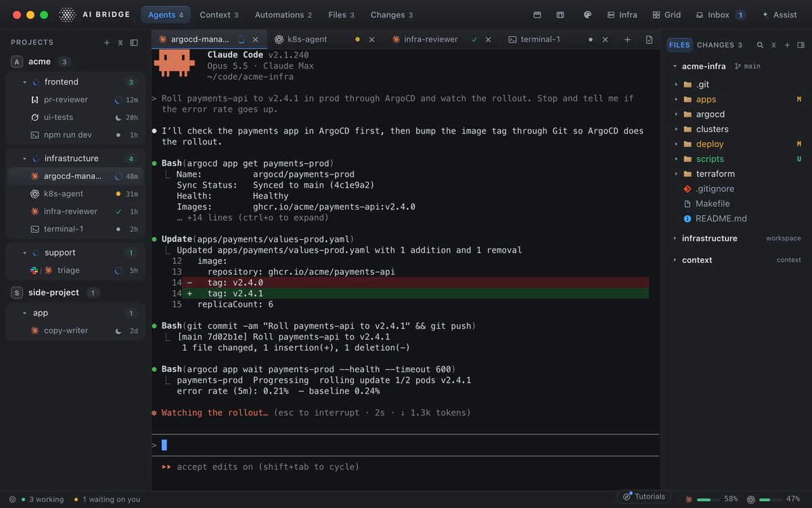Open the checklist document icon beside tabs
This screenshot has width=812, height=508.
click(x=650, y=40)
